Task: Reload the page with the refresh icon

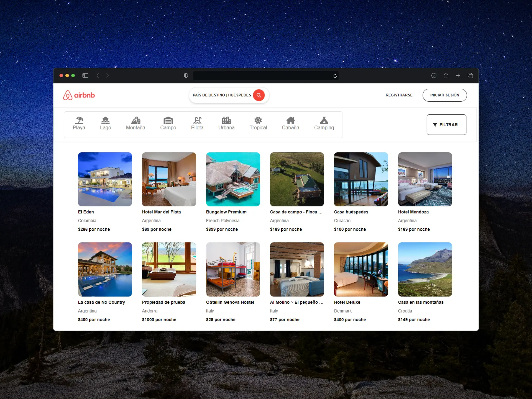Action: (335, 76)
